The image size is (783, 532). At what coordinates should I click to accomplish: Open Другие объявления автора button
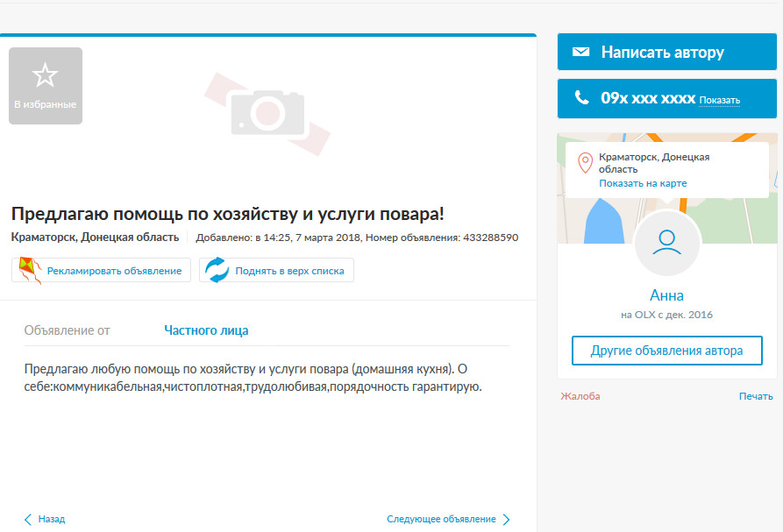(666, 351)
